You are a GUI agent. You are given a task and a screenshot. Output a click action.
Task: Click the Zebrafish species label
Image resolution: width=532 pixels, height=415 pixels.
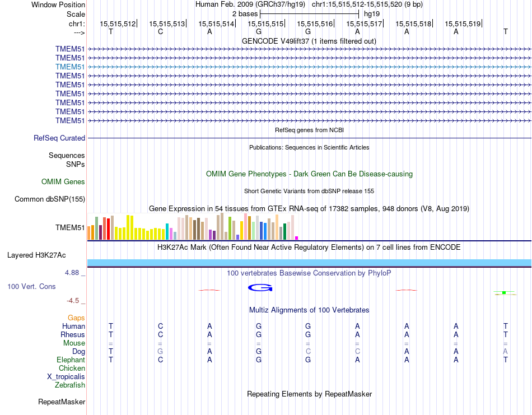(70, 385)
